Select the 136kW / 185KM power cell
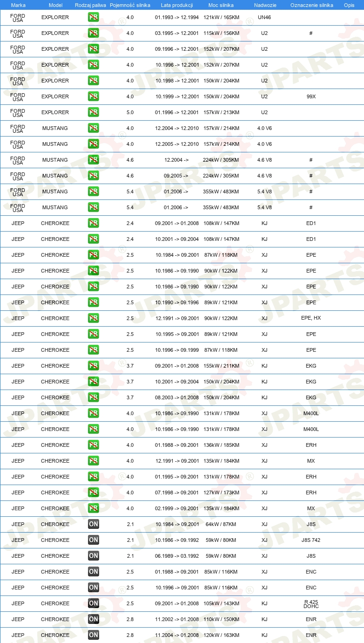Screen dimensions: 364x643 (221, 445)
